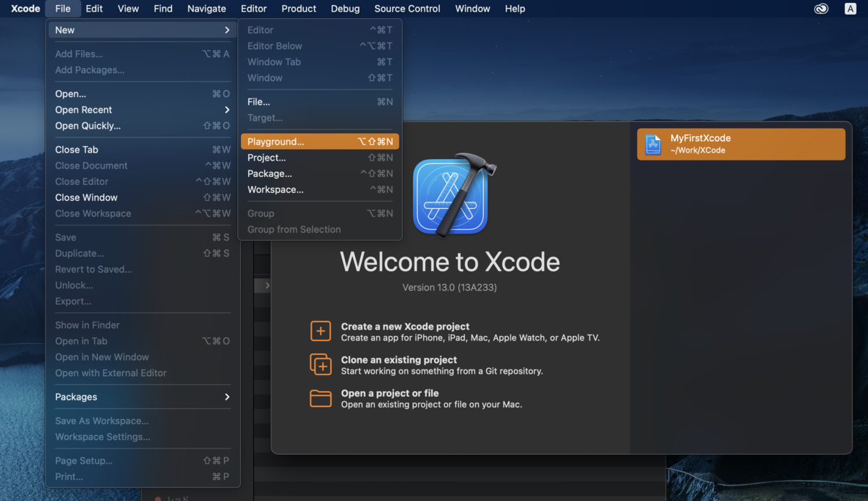Click the Version 13.0 (13A233) text

click(449, 288)
